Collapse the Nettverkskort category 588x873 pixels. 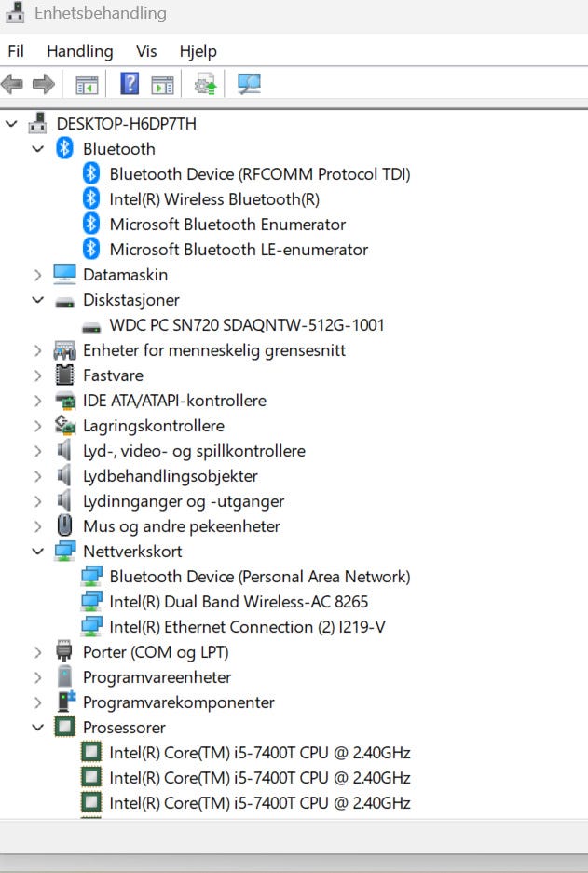click(x=38, y=552)
